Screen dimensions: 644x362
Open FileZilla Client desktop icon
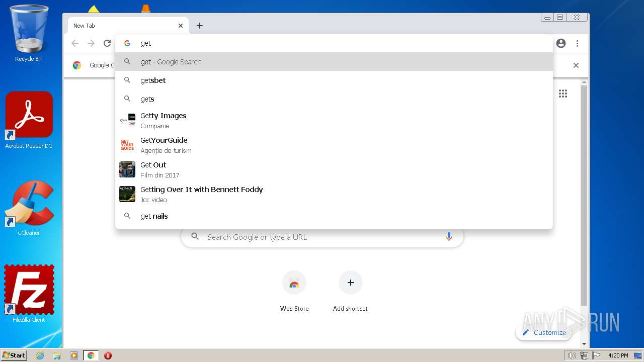[29, 294]
